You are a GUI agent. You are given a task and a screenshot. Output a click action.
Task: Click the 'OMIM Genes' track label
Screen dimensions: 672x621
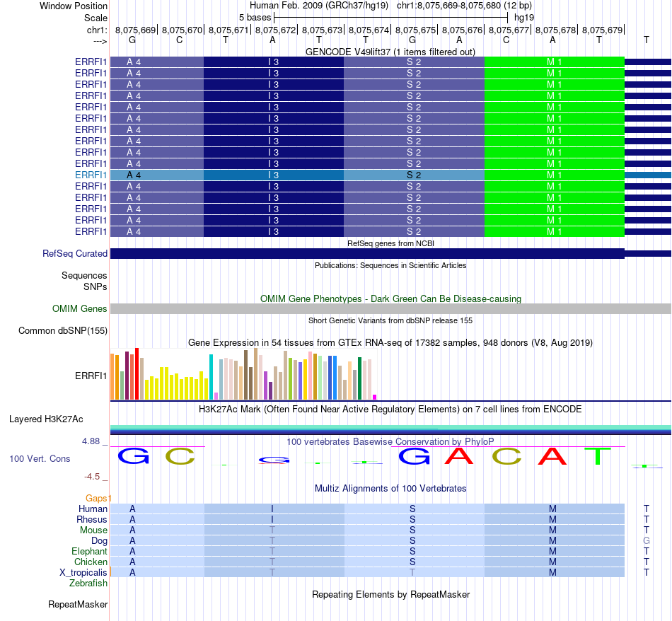(80, 308)
